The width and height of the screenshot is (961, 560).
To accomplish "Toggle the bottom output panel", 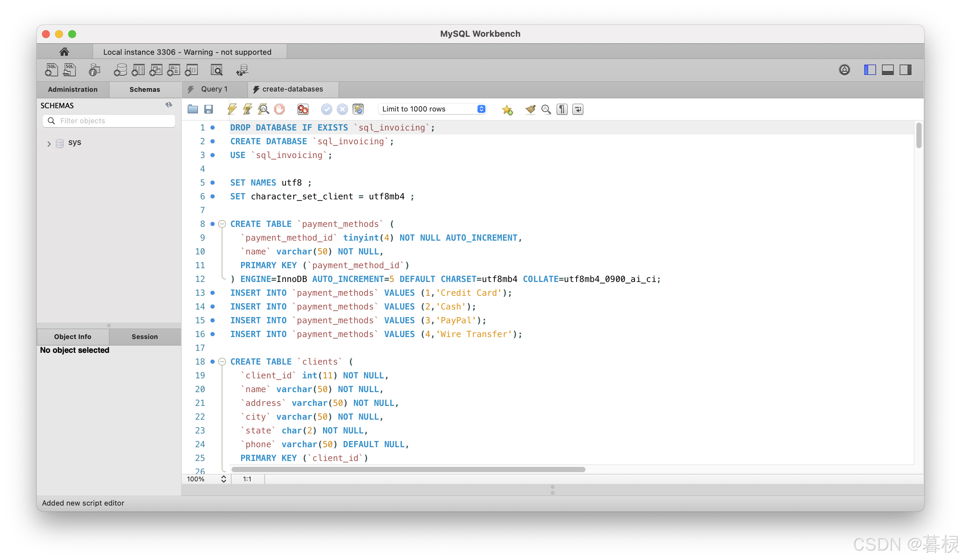I will (x=888, y=70).
